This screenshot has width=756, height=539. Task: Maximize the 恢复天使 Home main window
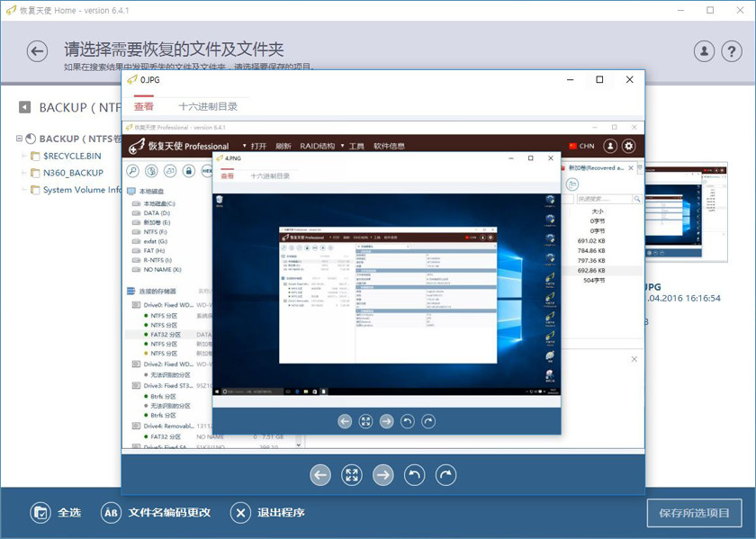click(x=710, y=10)
